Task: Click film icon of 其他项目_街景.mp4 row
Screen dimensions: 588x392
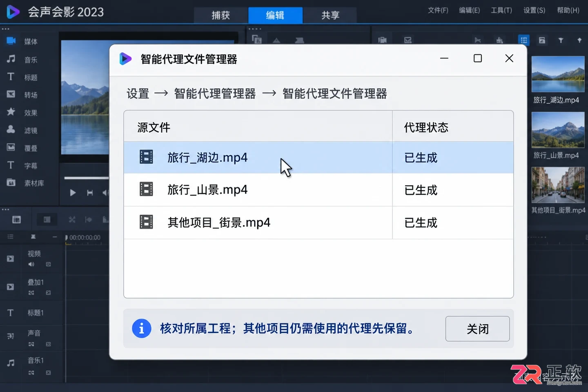Action: click(146, 222)
